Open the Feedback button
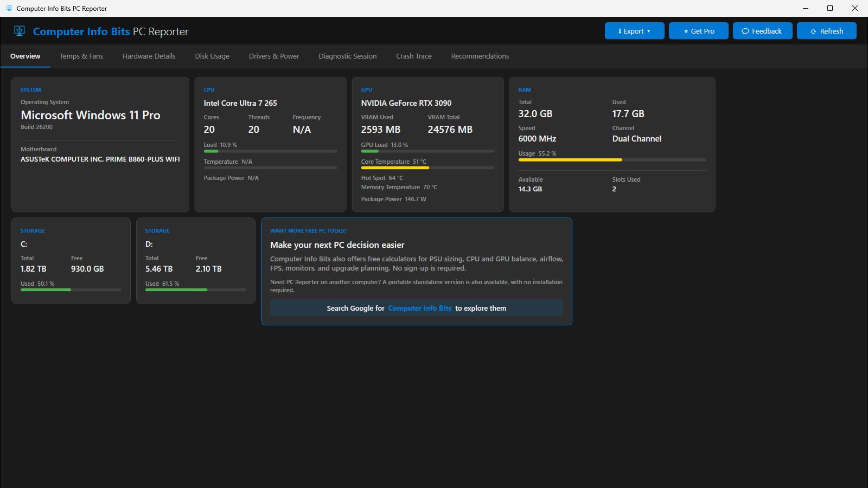The height and width of the screenshot is (488, 868). pos(762,31)
